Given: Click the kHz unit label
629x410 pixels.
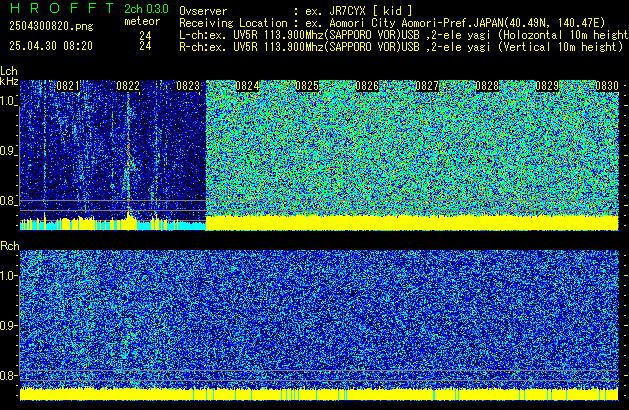Looking at the screenshot, I should click(x=9, y=81).
